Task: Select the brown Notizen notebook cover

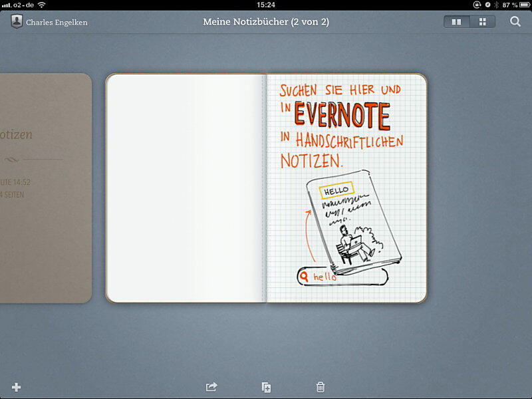Action: point(45,188)
